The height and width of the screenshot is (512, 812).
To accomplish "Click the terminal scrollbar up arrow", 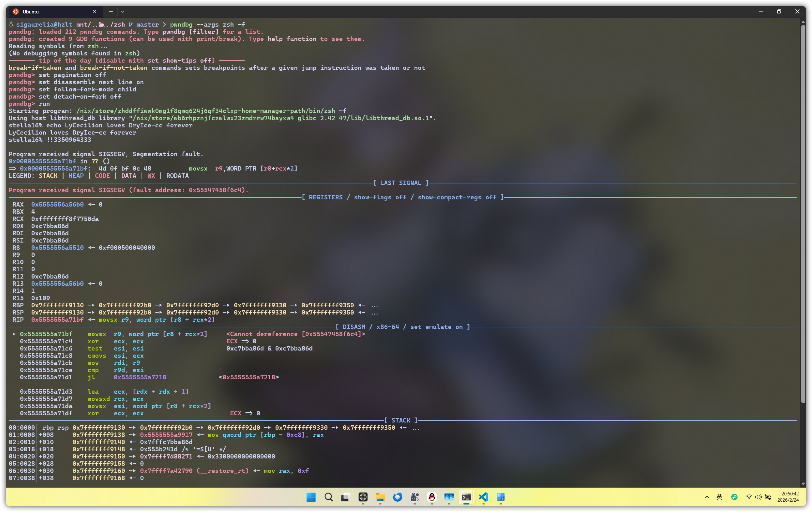I will 803,22.
